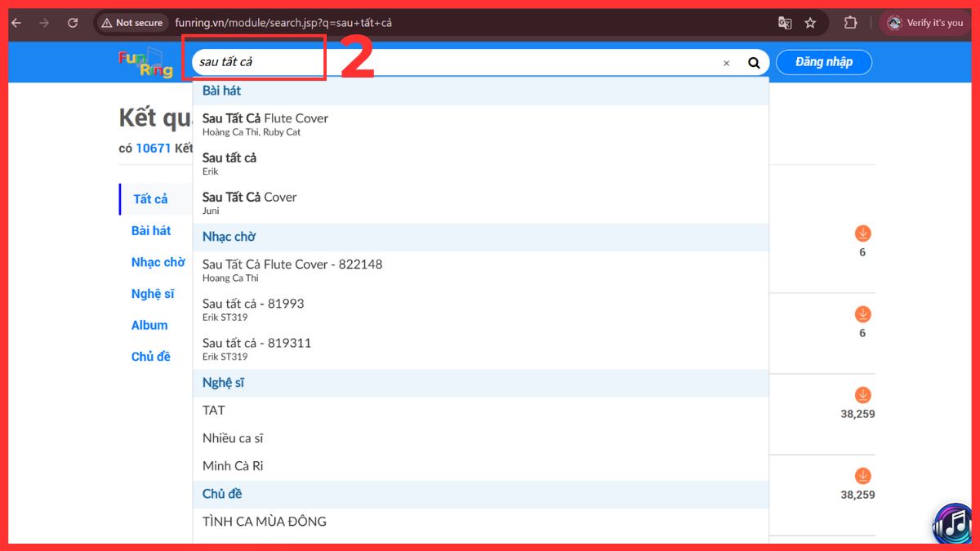Switch to the Nghệ sĩ sidebar tab
The image size is (980, 551).
153,294
